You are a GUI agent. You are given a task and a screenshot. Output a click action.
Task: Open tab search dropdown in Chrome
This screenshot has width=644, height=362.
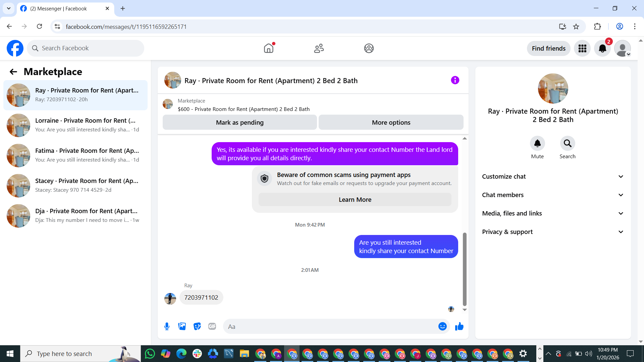(x=8, y=8)
